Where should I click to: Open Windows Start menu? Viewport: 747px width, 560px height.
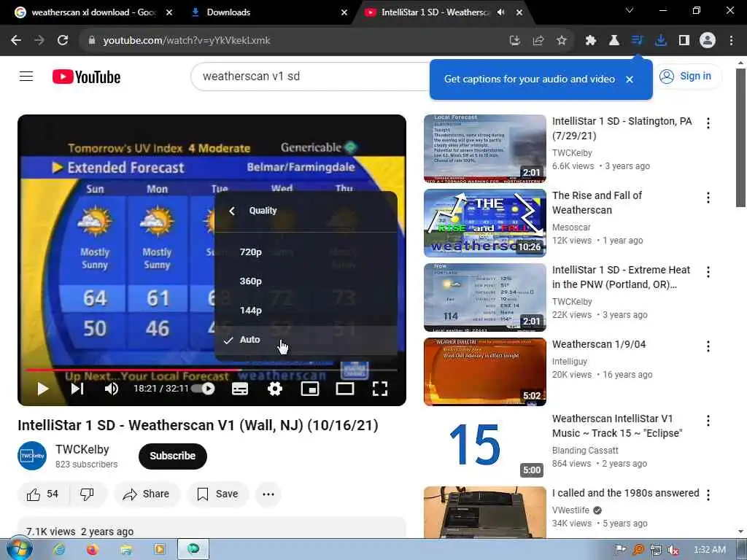pyautogui.click(x=19, y=549)
